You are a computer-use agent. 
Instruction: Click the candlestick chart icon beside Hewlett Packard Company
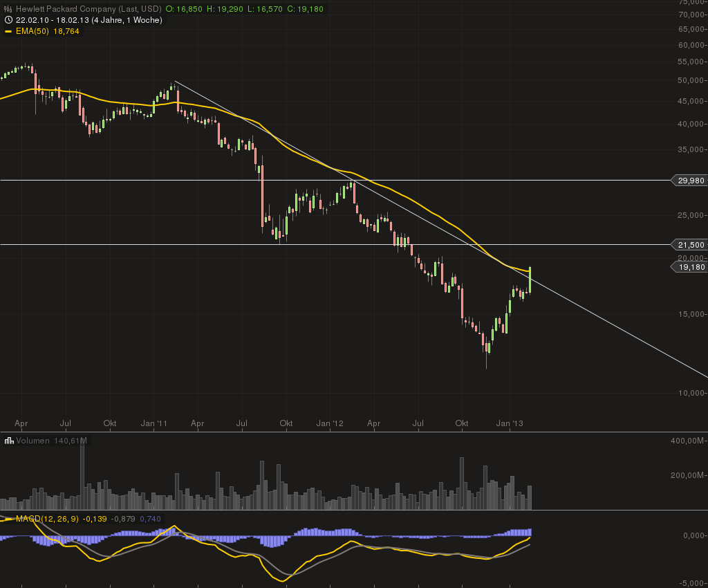7,9
